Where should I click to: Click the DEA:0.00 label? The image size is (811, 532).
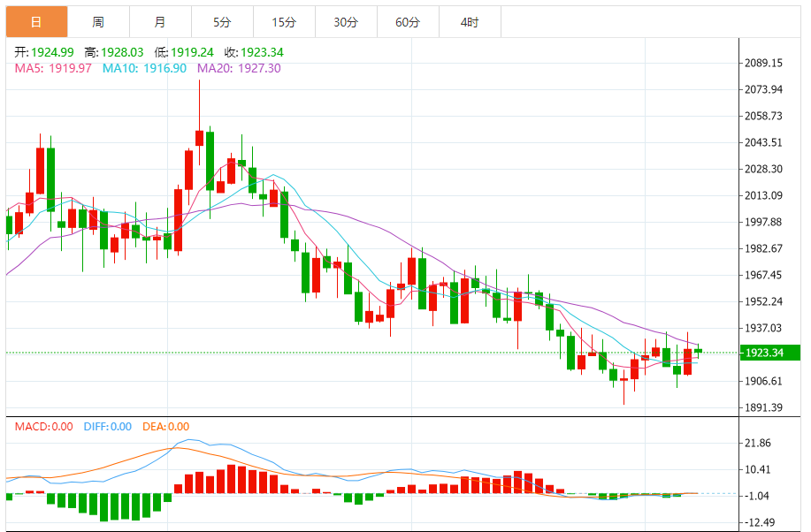[166, 427]
